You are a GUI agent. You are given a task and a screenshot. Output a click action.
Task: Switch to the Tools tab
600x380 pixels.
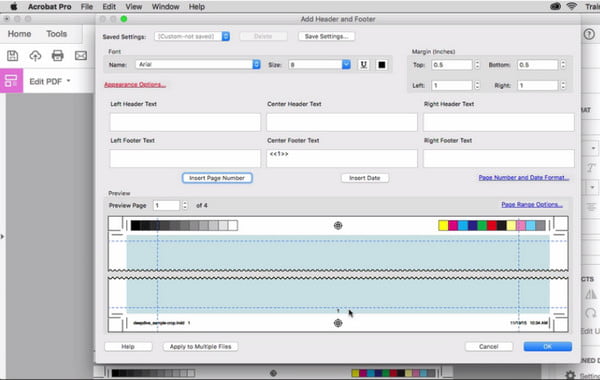[x=57, y=34]
